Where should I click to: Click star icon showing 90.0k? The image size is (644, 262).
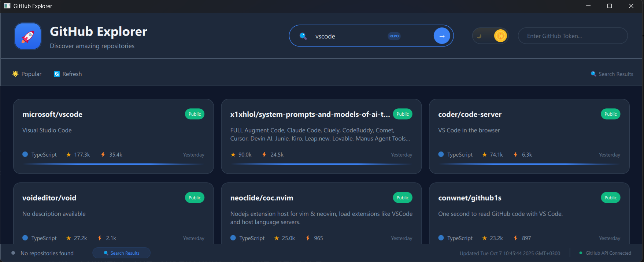[233, 154]
